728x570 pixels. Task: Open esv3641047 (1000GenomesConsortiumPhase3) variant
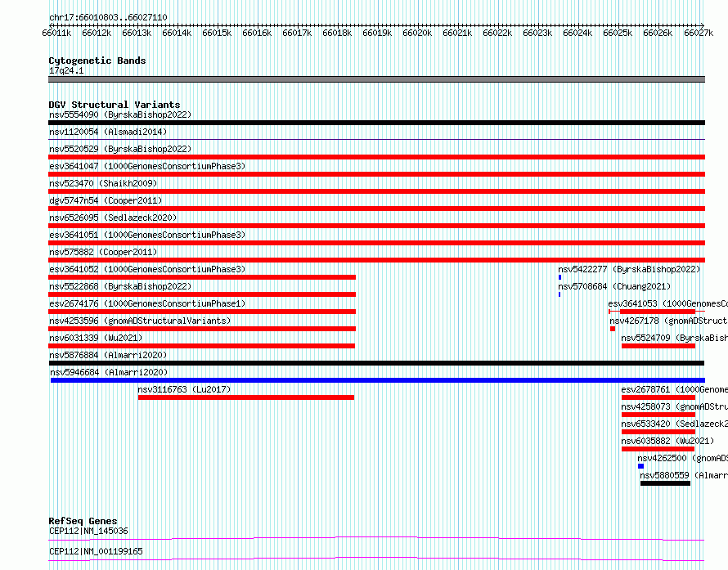(147, 166)
